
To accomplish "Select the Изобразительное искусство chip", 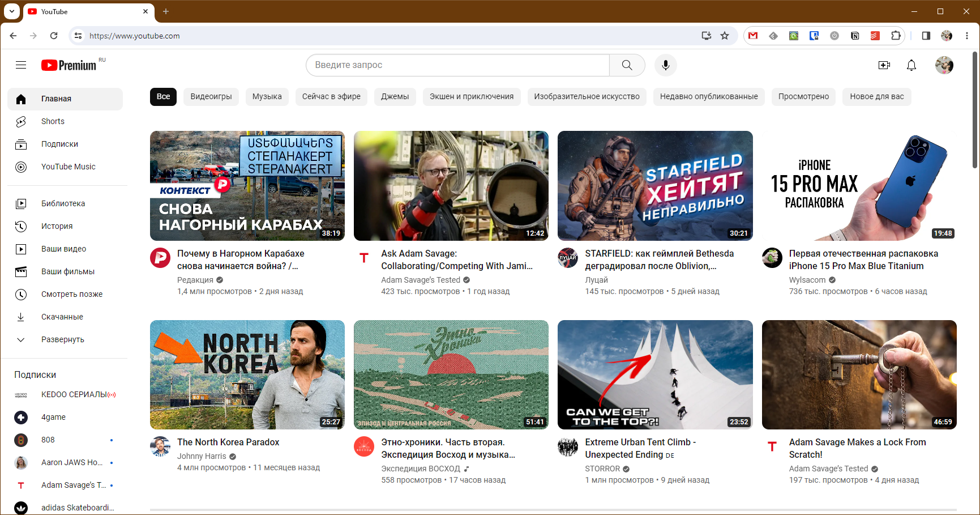I will tap(587, 97).
